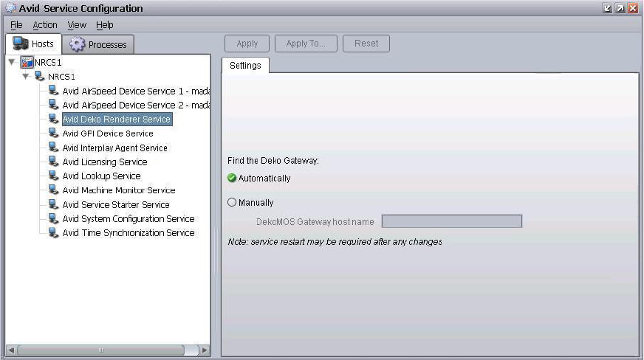This screenshot has width=644, height=360.
Task: Close the Avid Service Configuration window
Action: pos(633,8)
